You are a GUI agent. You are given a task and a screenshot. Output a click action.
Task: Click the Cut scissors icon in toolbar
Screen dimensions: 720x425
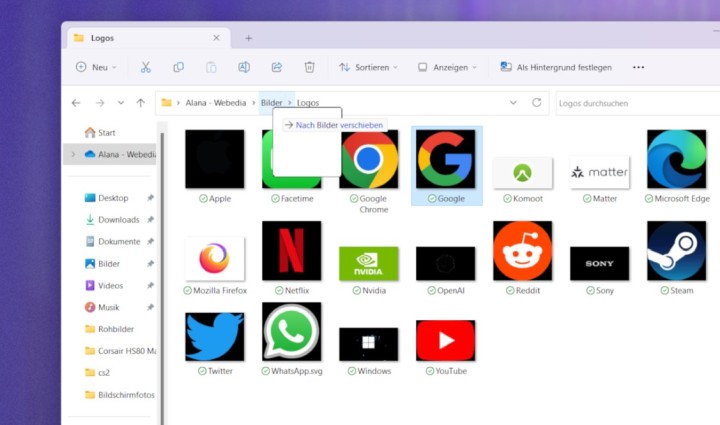145,67
